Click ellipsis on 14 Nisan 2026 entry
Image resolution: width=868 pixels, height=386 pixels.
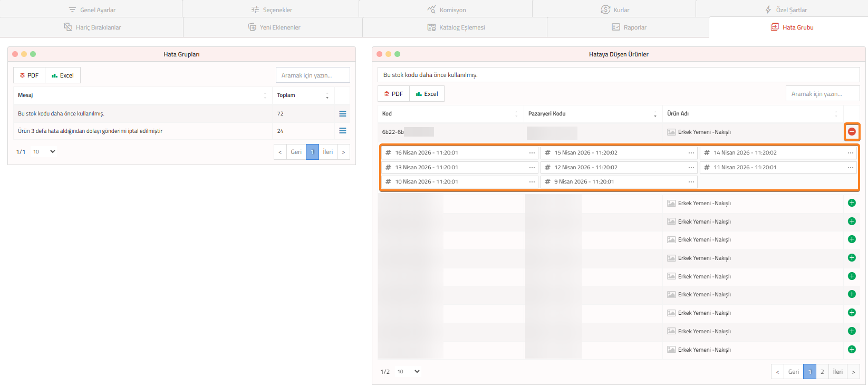click(850, 153)
